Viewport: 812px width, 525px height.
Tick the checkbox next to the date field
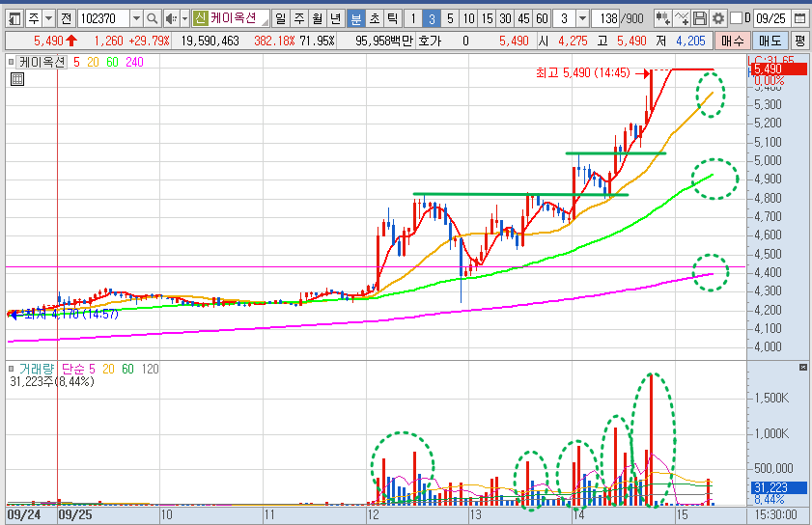[x=736, y=18]
